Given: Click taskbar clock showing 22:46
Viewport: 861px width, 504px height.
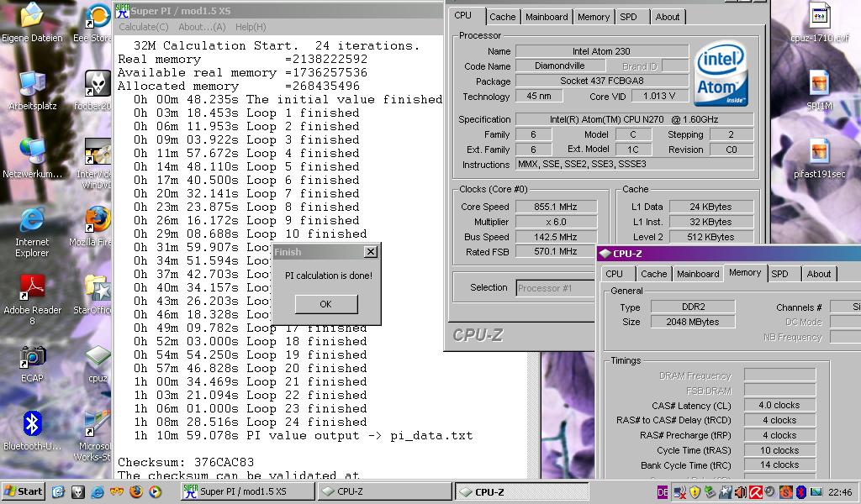Looking at the screenshot, I should click(840, 492).
